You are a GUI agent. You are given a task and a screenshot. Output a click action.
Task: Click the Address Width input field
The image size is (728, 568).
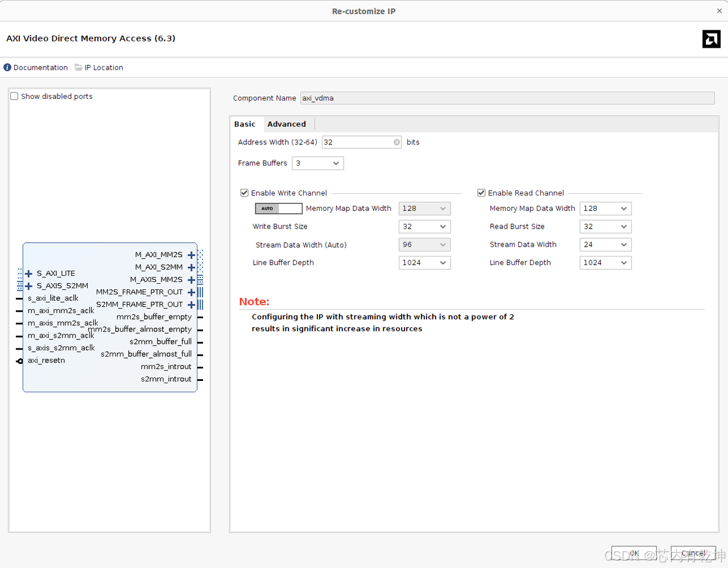point(361,142)
